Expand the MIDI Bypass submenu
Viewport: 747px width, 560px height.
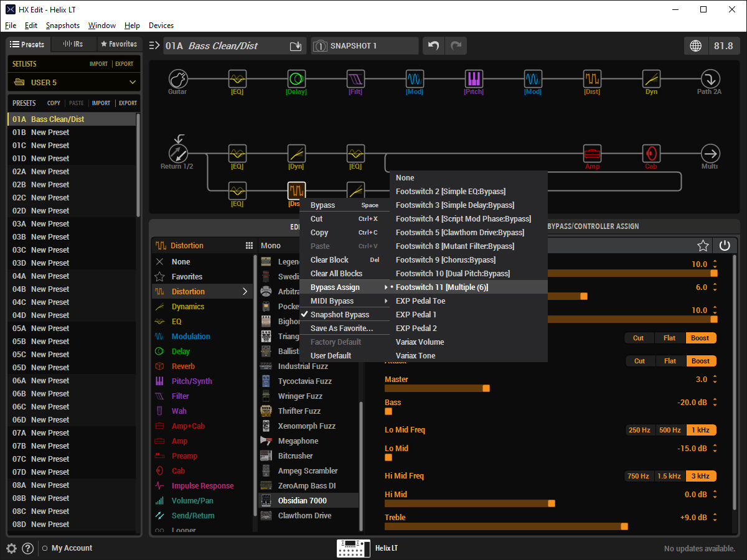click(345, 301)
